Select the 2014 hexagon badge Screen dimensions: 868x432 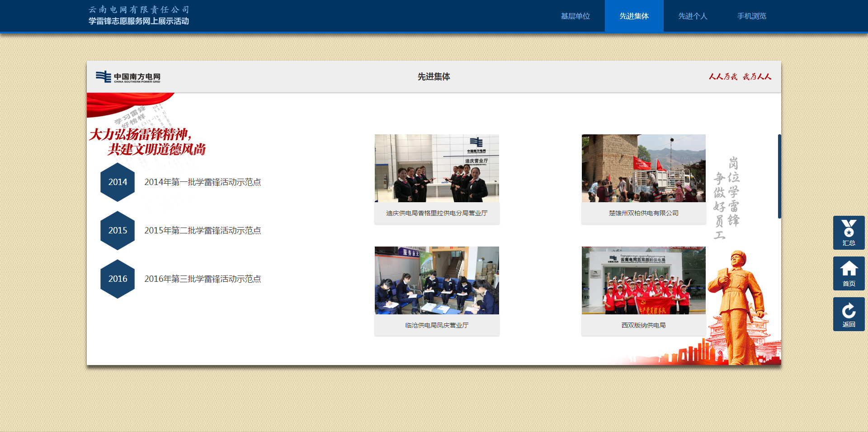(118, 182)
